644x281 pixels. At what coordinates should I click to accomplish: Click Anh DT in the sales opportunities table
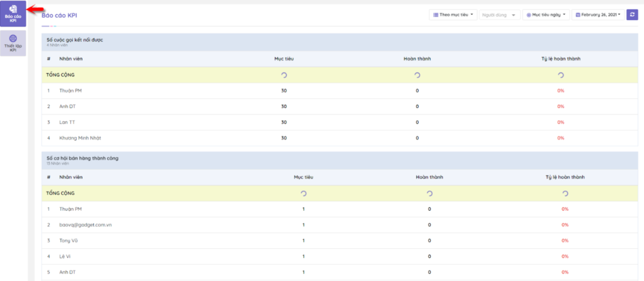(67, 272)
